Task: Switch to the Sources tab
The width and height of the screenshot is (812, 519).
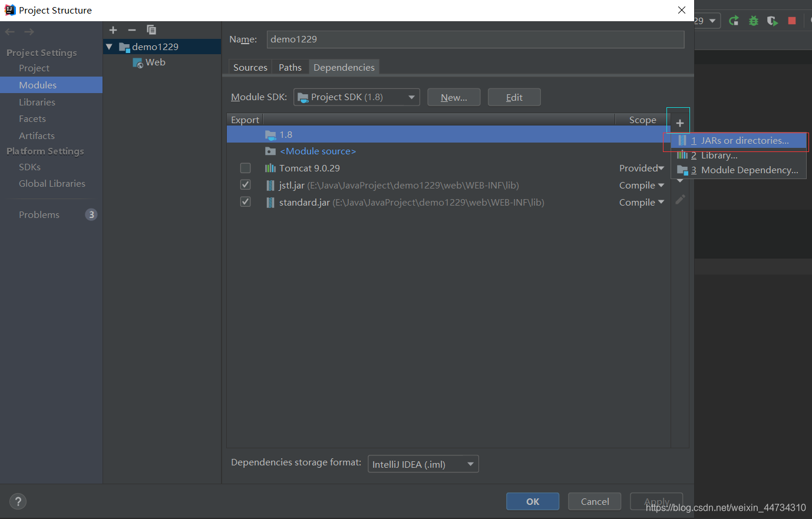Action: [250, 67]
